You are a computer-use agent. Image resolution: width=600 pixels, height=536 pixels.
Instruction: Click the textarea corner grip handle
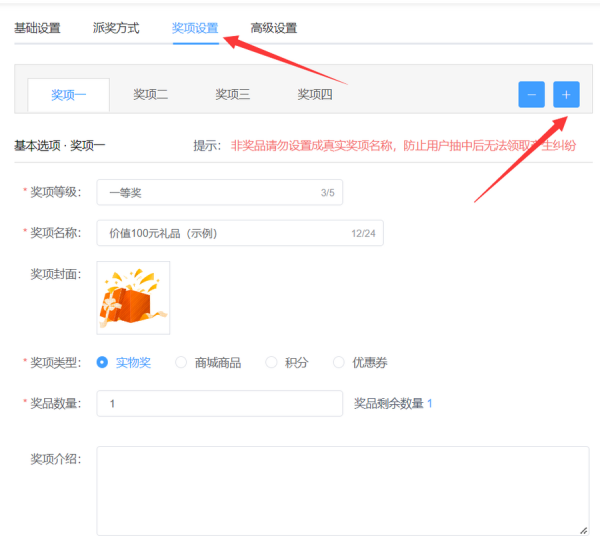pos(584,530)
